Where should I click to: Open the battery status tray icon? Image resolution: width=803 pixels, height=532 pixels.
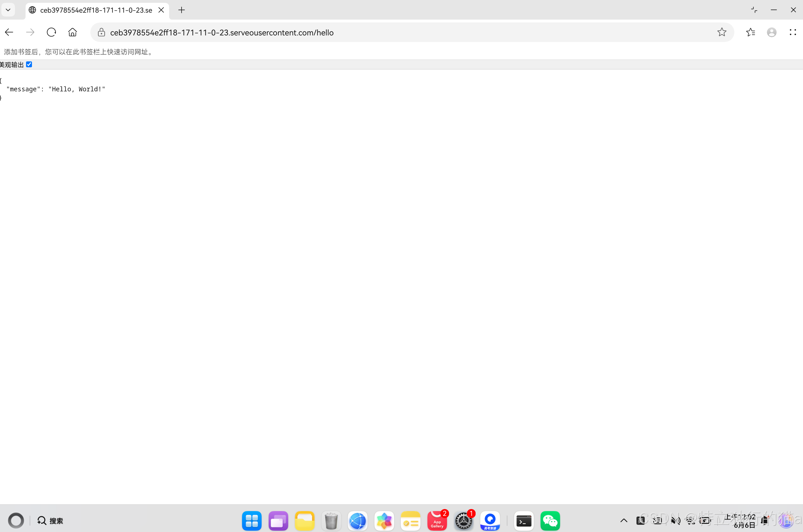pos(706,520)
